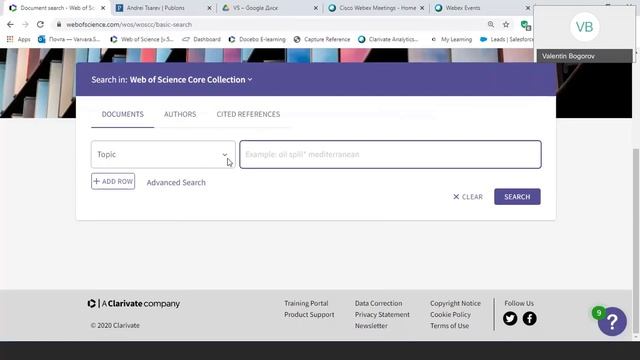The image size is (640, 360).
Task: Open the Dashboard bookmark
Action: pos(201,39)
